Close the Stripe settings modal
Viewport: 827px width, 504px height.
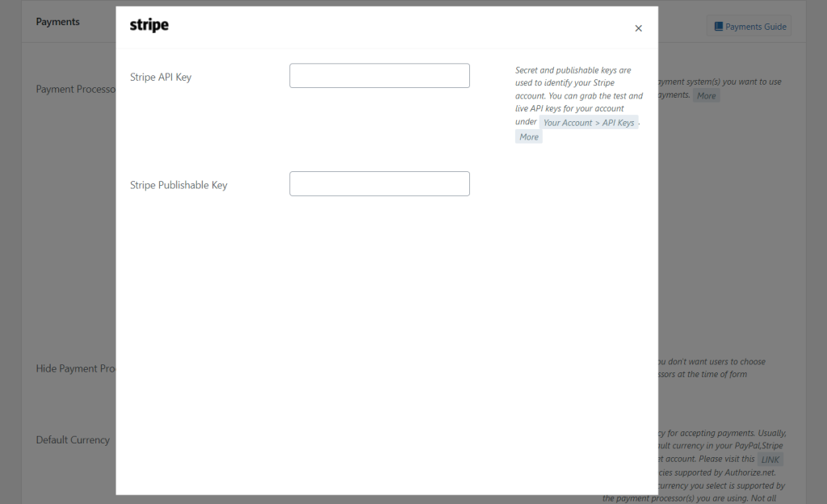[638, 28]
